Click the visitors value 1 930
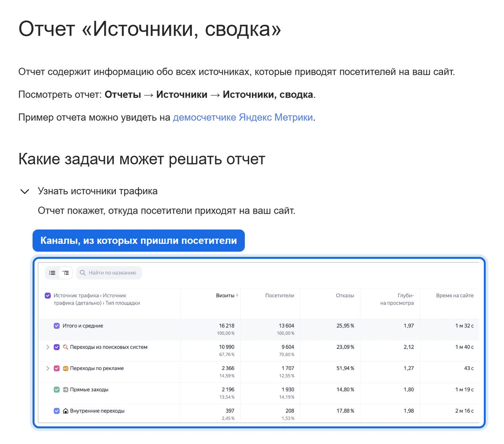The image size is (504, 444). coord(288,390)
